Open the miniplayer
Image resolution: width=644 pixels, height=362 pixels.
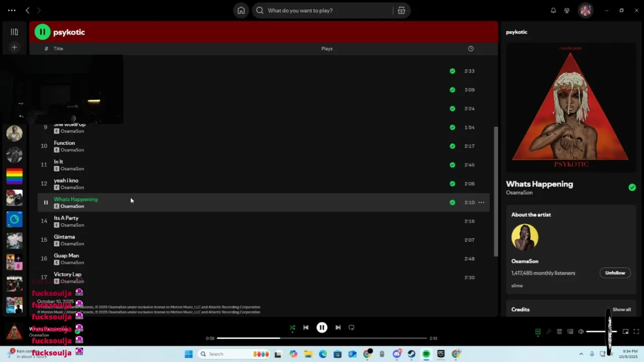click(x=626, y=332)
